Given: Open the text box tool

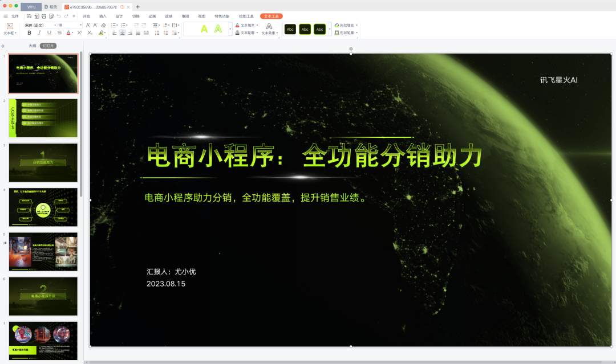Looking at the screenshot, I should (10, 28).
